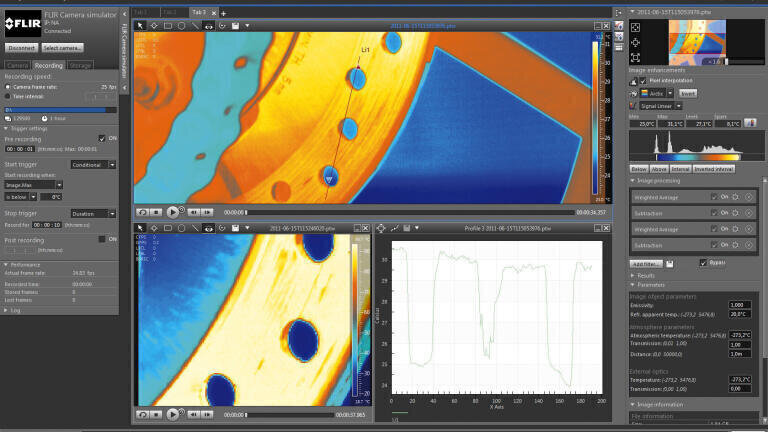Expand the Results section
This screenshot has height=432, width=768.
632,276
